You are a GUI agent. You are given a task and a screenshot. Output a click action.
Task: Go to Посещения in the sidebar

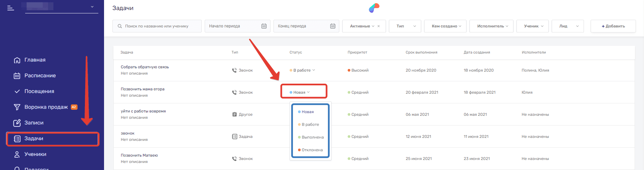coord(39,91)
